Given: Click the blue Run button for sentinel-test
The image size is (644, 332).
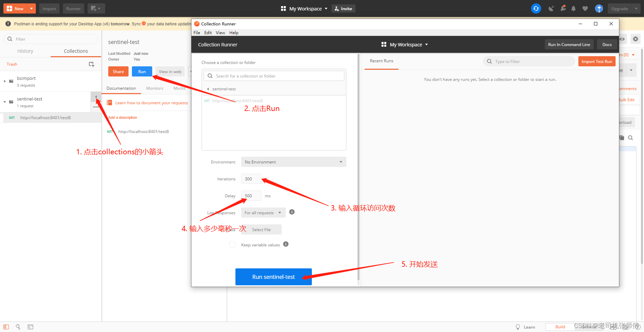Looking at the screenshot, I should [142, 71].
